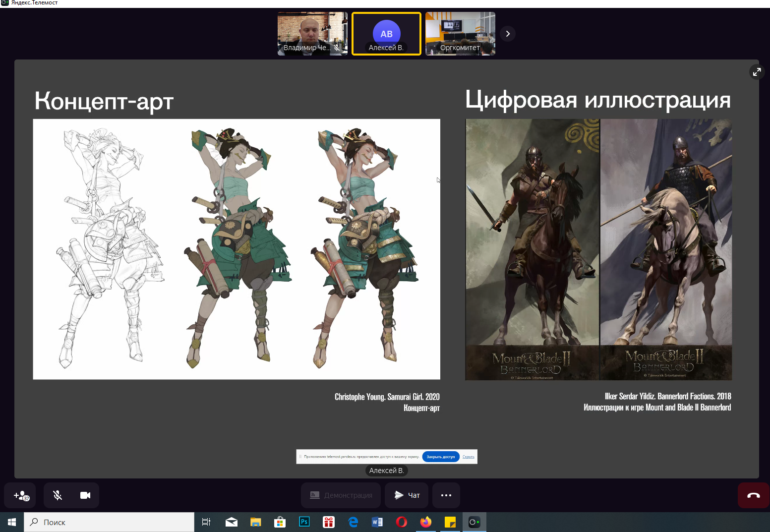Select Оргкомитет video thumbnail
This screenshot has width=770, height=532.
point(460,34)
